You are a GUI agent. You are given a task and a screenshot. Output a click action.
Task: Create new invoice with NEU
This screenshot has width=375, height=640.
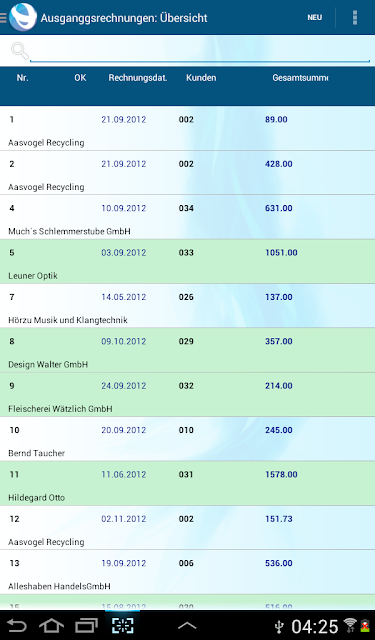(315, 18)
